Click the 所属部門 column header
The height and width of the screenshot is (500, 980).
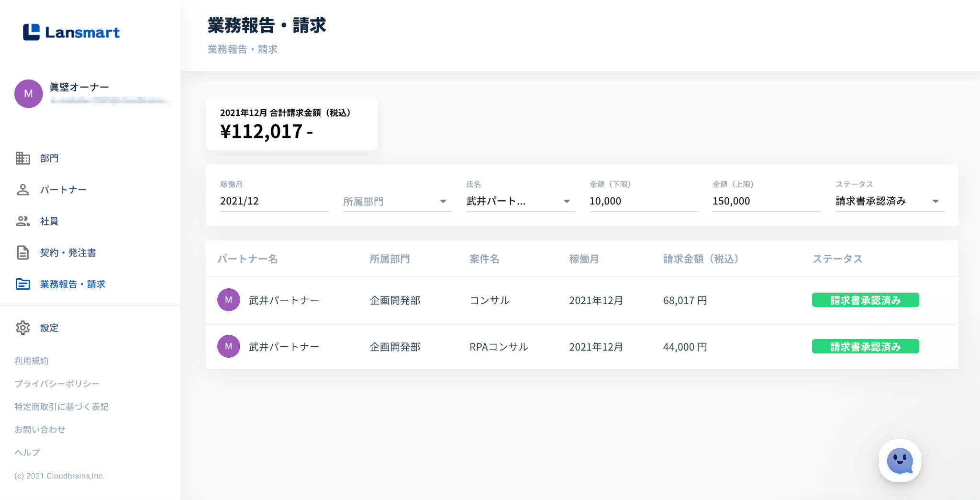pos(390,259)
